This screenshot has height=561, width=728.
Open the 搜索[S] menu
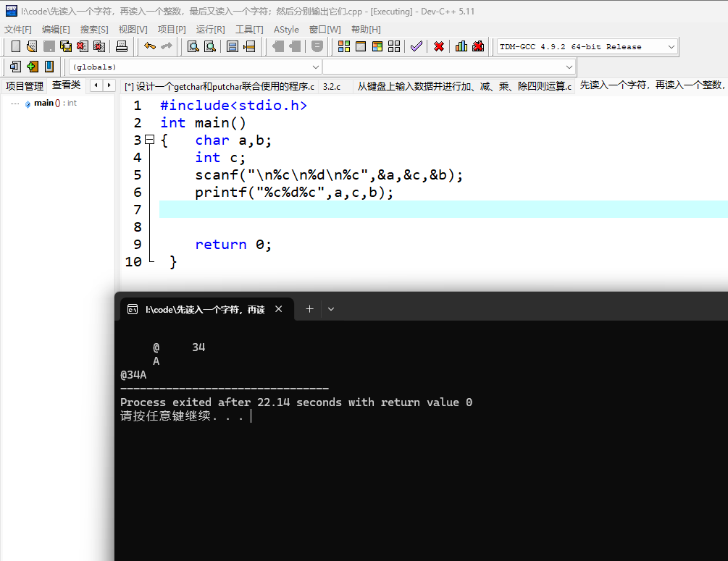[x=94, y=29]
